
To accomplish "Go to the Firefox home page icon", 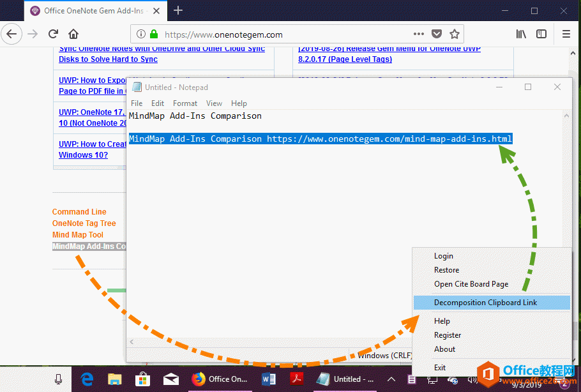I will click(x=74, y=34).
